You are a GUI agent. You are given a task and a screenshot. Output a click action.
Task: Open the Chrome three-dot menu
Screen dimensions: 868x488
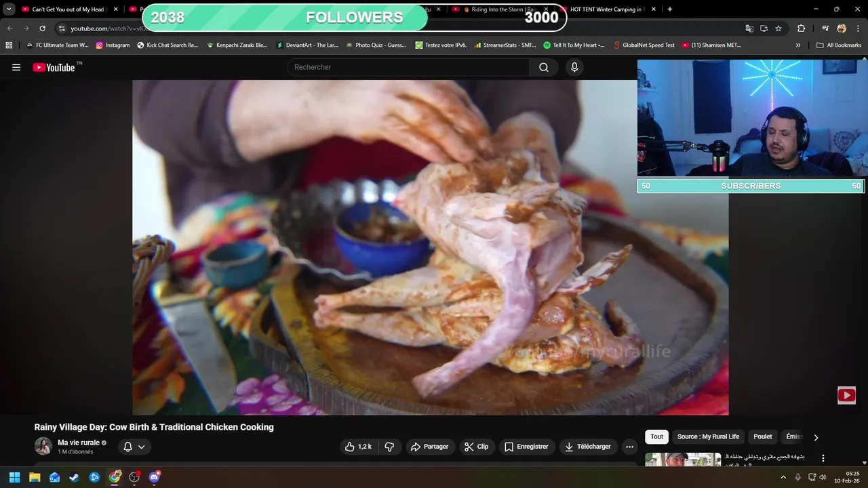pyautogui.click(x=859, y=28)
